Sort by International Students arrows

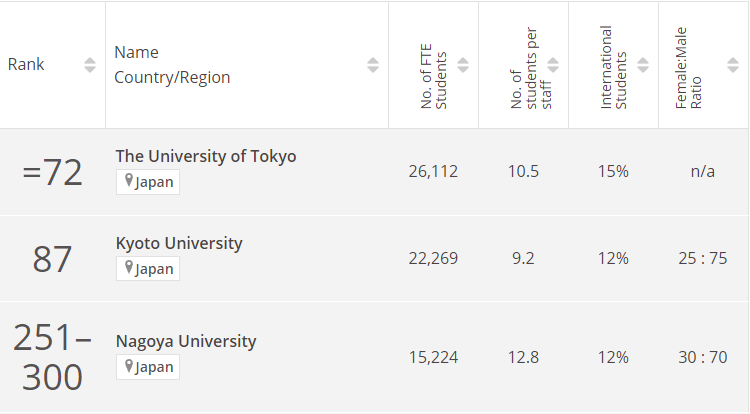click(643, 65)
